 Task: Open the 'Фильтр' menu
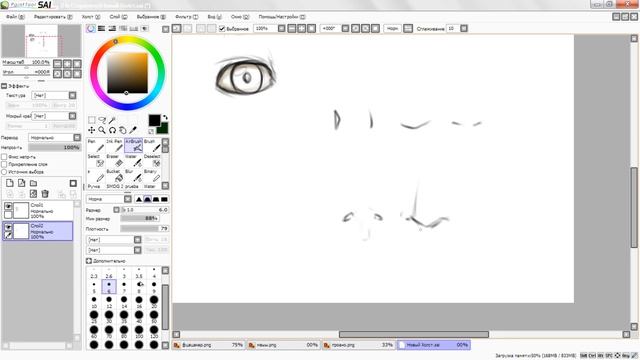coord(187,17)
